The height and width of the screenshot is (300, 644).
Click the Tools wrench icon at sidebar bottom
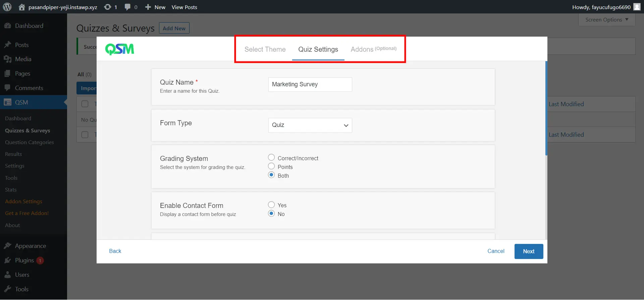click(x=7, y=289)
